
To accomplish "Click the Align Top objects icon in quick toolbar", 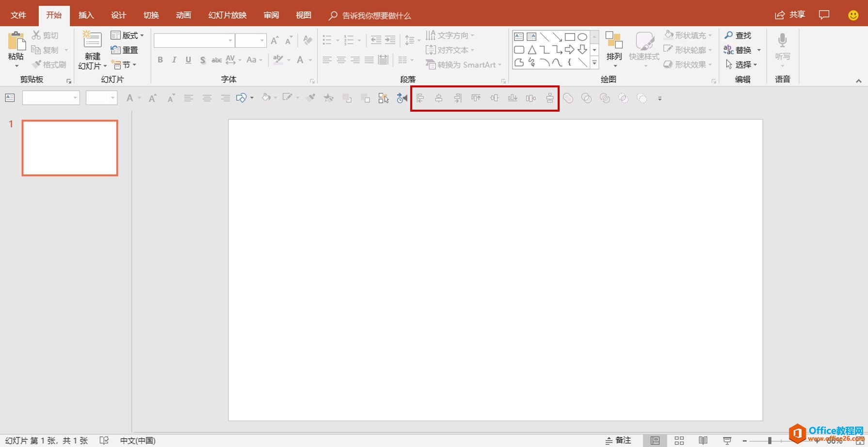I will pos(476,99).
